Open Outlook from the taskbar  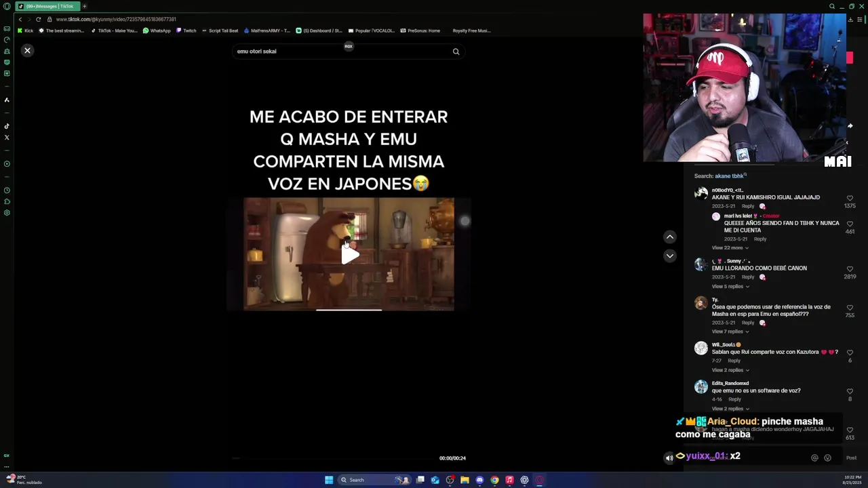tap(435, 480)
